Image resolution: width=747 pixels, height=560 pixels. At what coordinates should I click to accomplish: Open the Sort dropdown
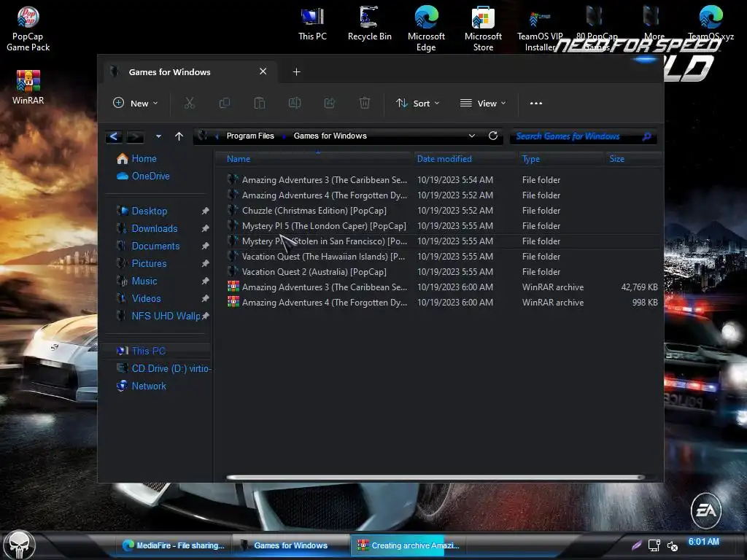(417, 104)
